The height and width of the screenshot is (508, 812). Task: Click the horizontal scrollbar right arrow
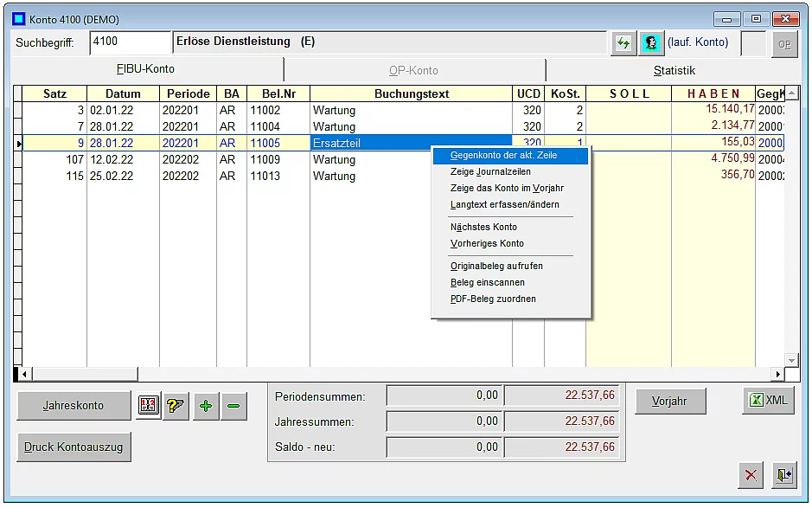[x=778, y=374]
